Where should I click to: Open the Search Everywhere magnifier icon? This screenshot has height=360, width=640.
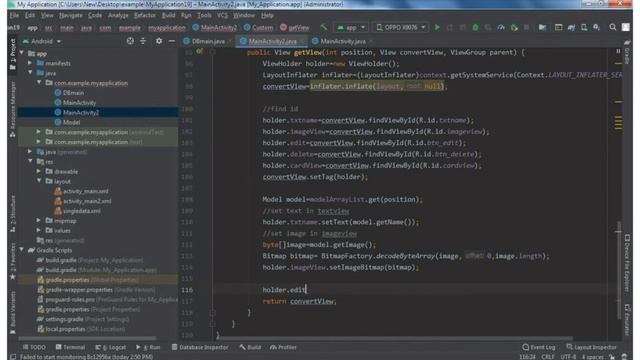(x=613, y=27)
